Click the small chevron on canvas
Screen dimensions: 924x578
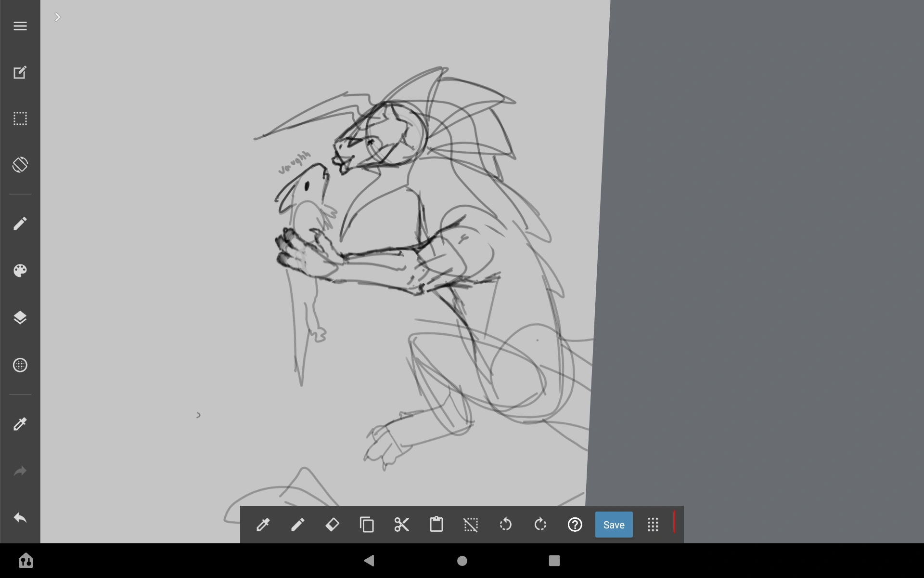coord(198,415)
